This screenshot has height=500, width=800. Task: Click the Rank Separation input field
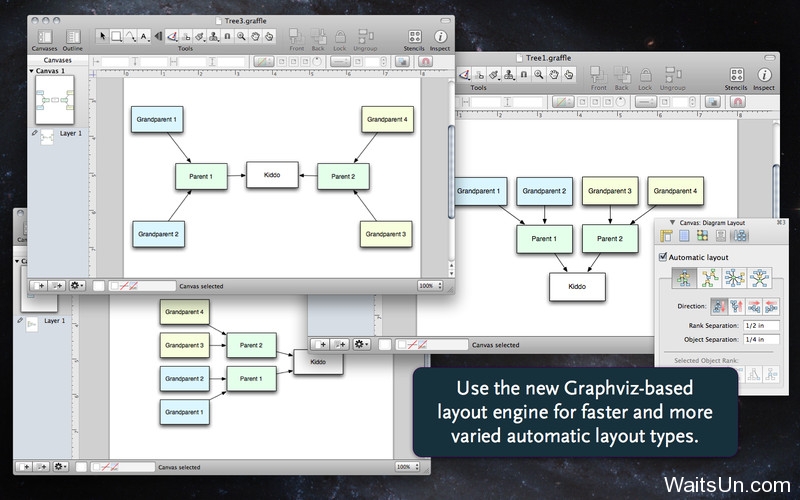coord(757,326)
